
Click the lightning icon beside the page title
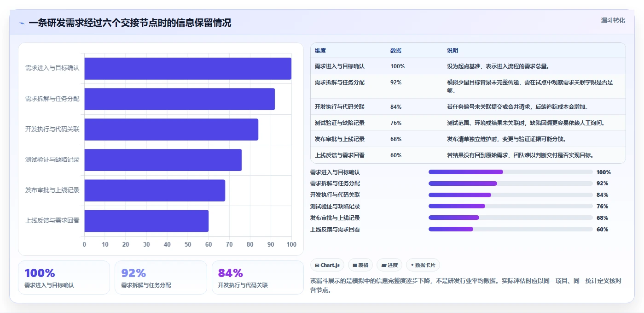click(22, 23)
